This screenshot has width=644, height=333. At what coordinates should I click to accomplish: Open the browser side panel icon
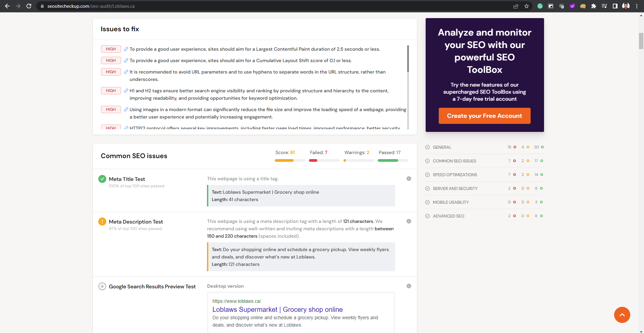click(x=615, y=6)
